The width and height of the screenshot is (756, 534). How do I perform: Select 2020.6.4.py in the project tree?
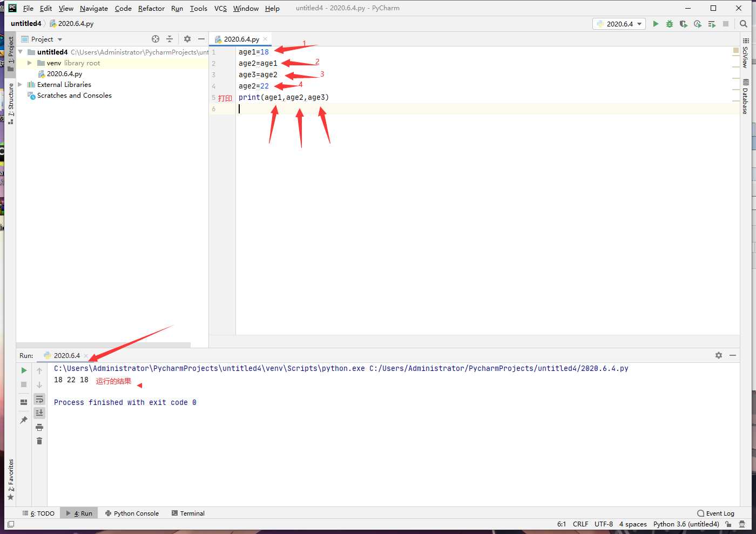tap(64, 73)
